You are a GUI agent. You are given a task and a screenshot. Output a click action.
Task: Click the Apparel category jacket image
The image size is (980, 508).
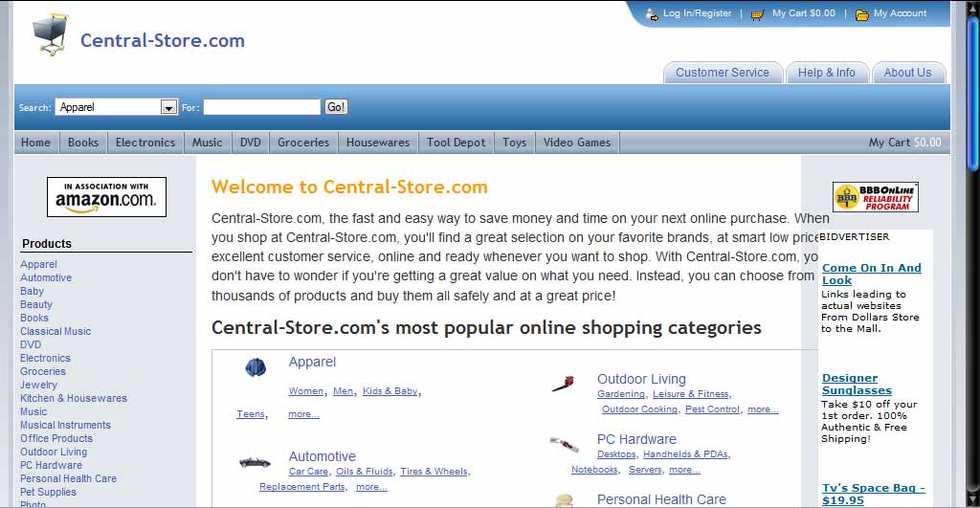click(x=256, y=367)
